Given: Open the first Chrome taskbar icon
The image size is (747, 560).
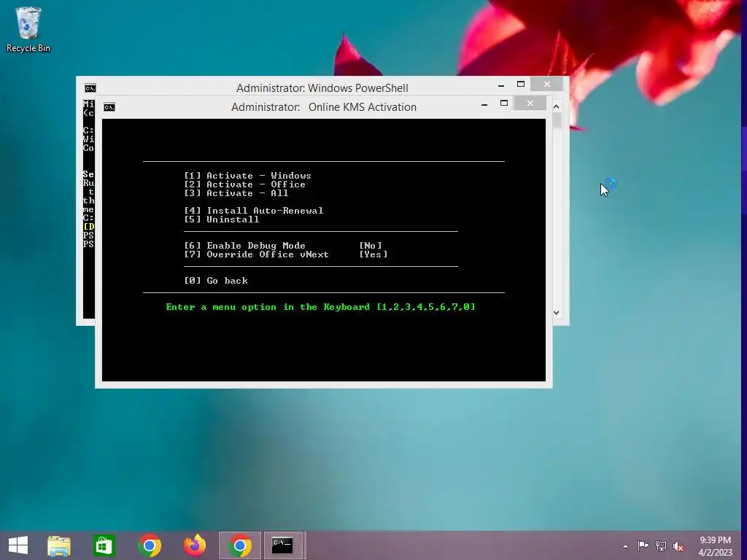Looking at the screenshot, I should (150, 545).
